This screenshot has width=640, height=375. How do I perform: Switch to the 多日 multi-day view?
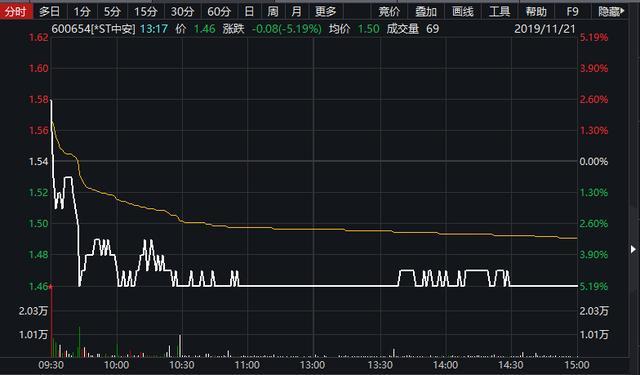49,11
